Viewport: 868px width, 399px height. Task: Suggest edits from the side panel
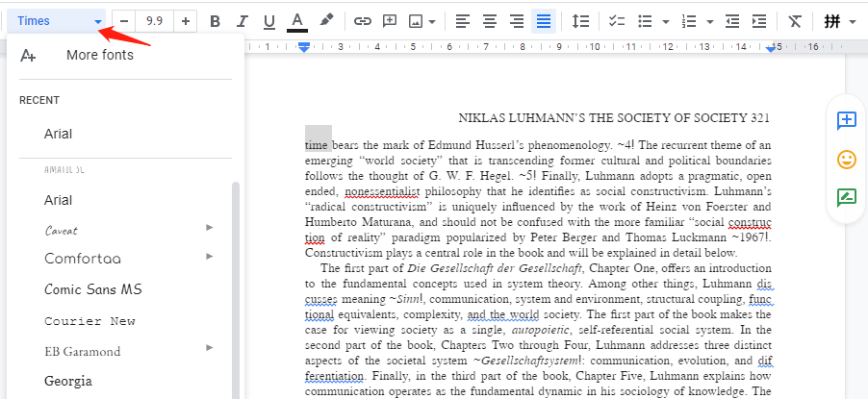(x=847, y=197)
